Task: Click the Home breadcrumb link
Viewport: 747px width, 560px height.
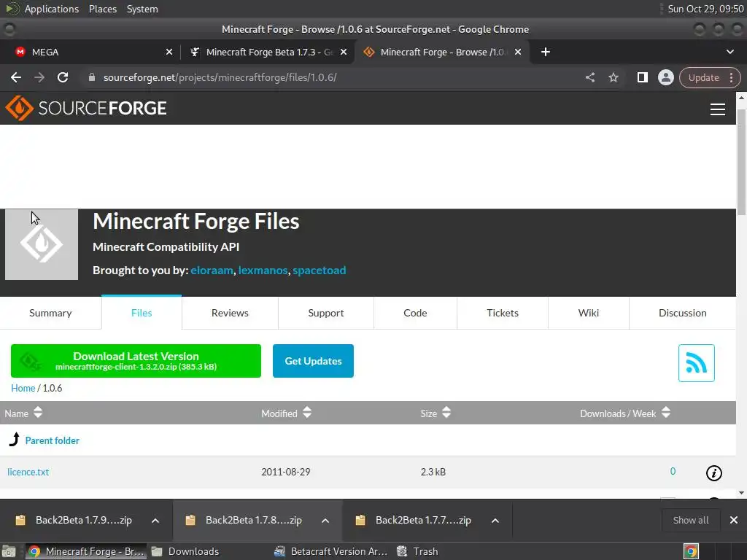Action: 23,388
